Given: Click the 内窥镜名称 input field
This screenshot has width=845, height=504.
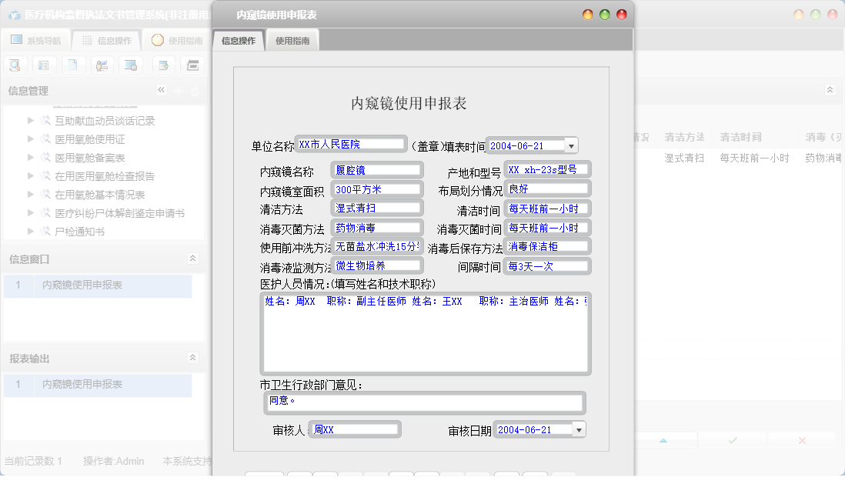Looking at the screenshot, I should tap(377, 170).
